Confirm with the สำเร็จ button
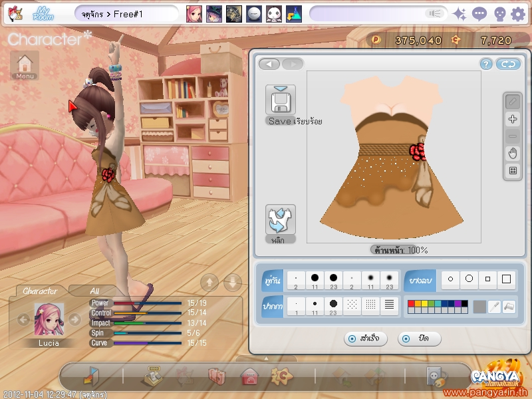The width and height of the screenshot is (532, 399). (365, 338)
